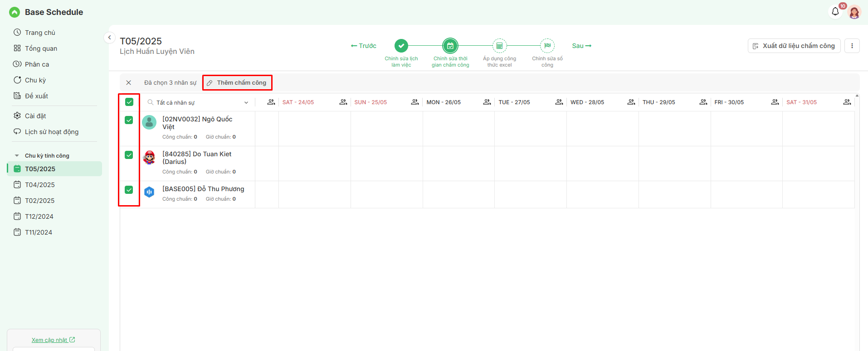Click the 'Đã chọn 3 nhân sự' label
The height and width of the screenshot is (351, 868).
point(170,83)
